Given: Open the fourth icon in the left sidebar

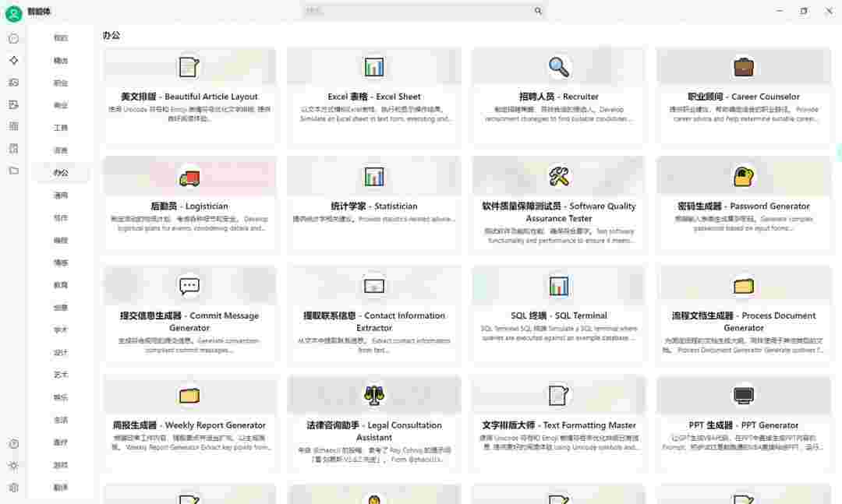Looking at the screenshot, I should pos(14,104).
